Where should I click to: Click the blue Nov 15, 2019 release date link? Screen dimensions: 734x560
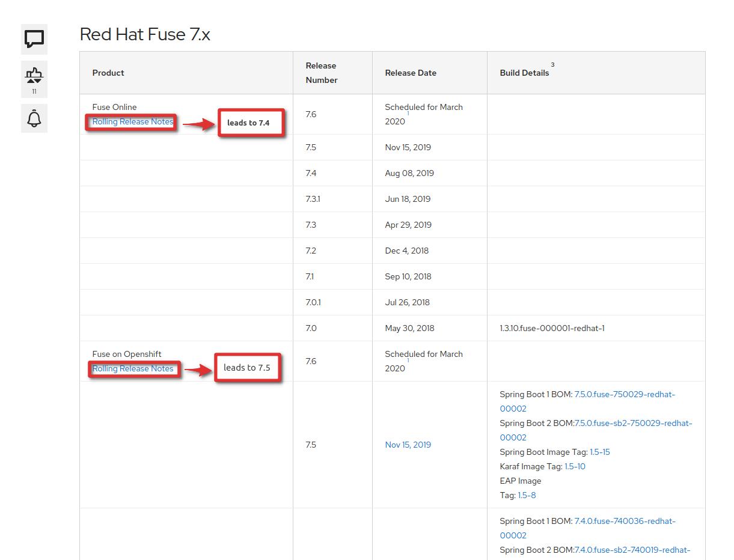[408, 445]
